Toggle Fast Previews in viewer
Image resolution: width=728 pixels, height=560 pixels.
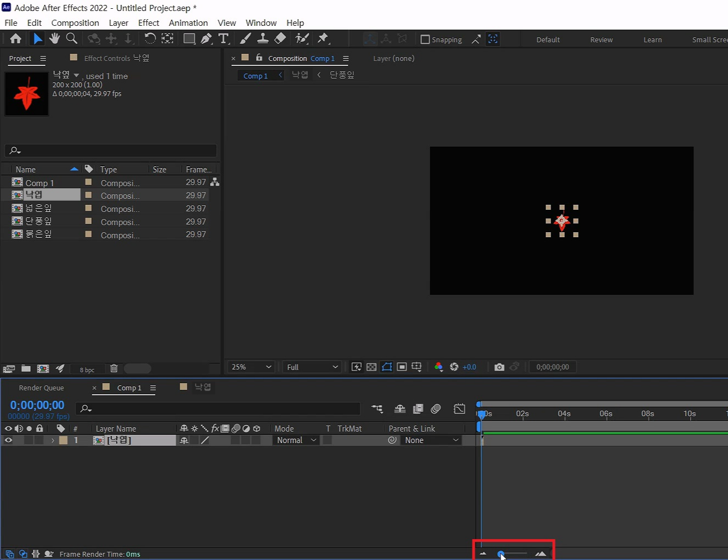[x=356, y=367]
